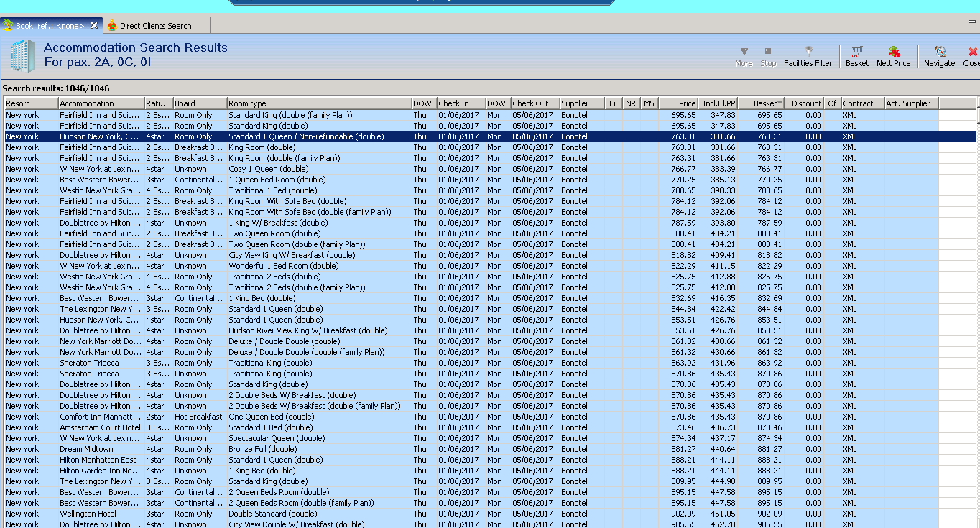Sort by the Price column header
Image resolution: width=980 pixels, height=528 pixels.
click(678, 103)
